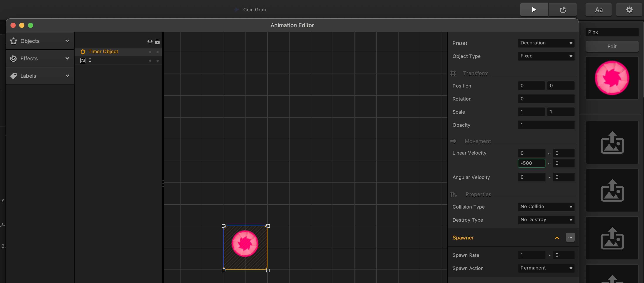This screenshot has width=644, height=283.
Task: Collapse the Spawner section arrow
Action: pyautogui.click(x=557, y=238)
